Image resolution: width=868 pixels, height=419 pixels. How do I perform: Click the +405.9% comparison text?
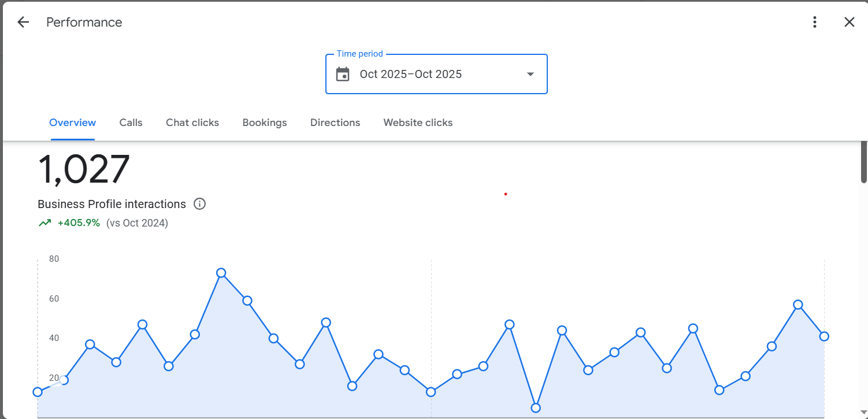79,223
